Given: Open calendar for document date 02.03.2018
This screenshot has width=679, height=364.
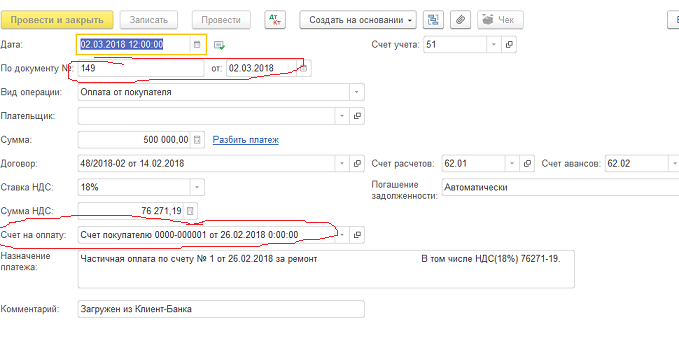Looking at the screenshot, I should tap(304, 68).
